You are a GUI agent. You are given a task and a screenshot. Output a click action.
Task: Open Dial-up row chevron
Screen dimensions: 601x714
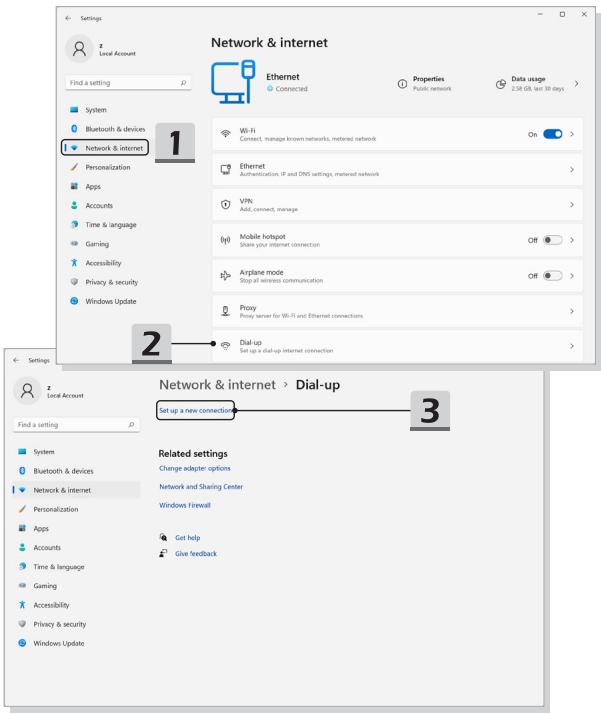572,346
